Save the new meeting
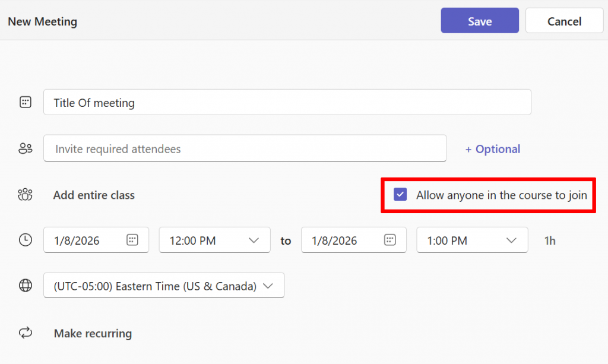Image resolution: width=608 pixels, height=364 pixels. 479,21
